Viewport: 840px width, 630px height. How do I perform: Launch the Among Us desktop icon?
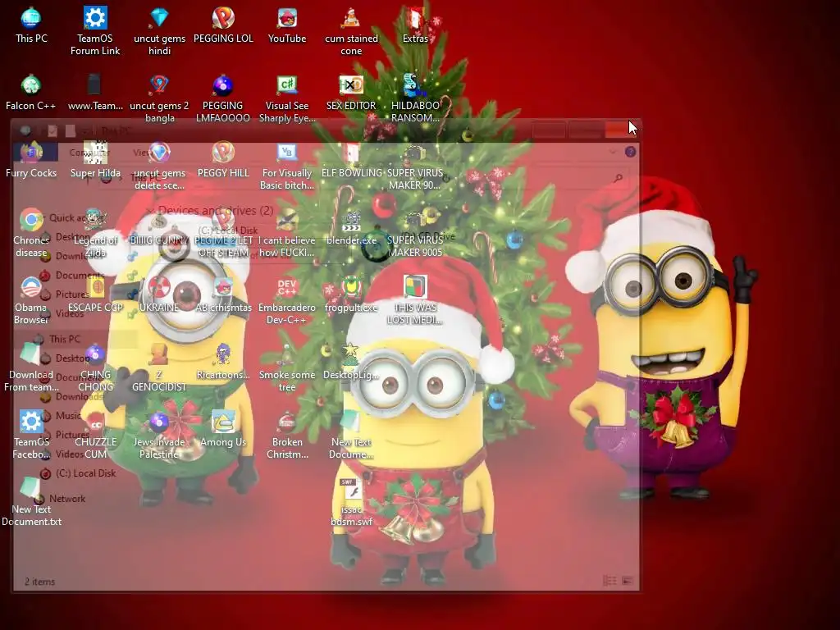coord(223,430)
